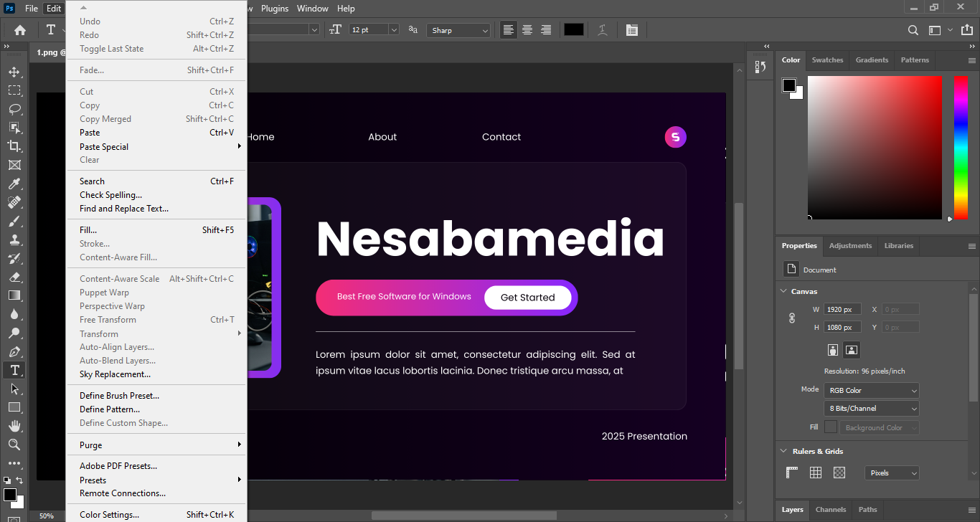Viewport: 980px width, 522px height.
Task: Select the Eraser tool
Action: 14,277
